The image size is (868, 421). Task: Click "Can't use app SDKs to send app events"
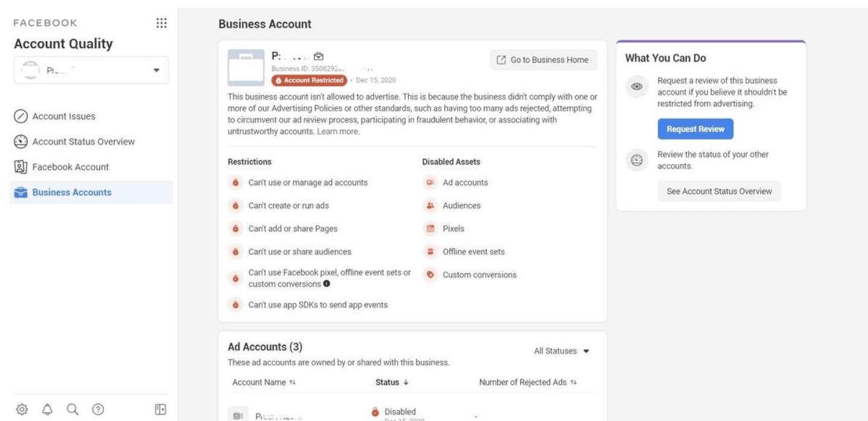[318, 305]
